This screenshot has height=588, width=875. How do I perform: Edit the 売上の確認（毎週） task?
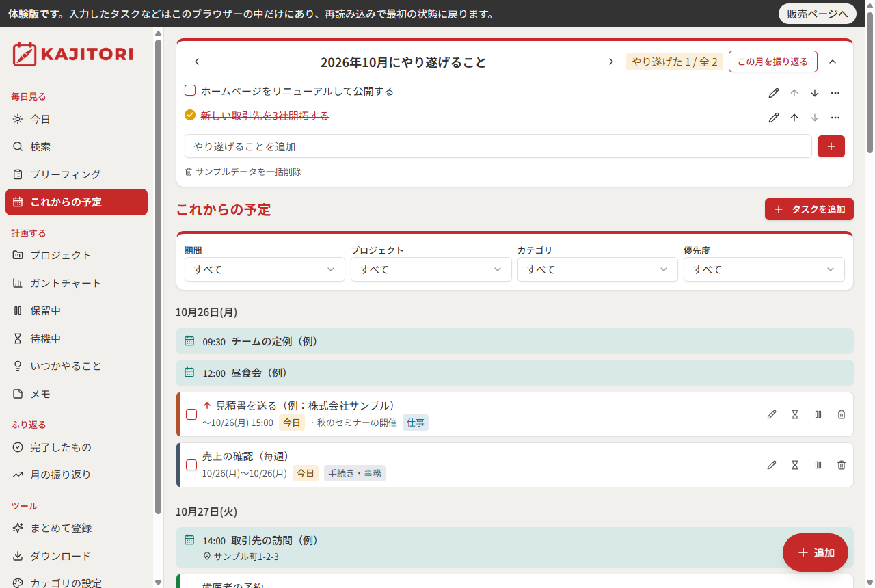tap(772, 465)
